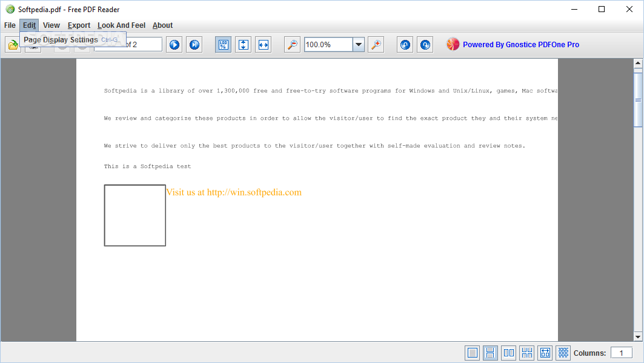This screenshot has width=644, height=363.
Task: Open the File menu
Action: pyautogui.click(x=10, y=25)
